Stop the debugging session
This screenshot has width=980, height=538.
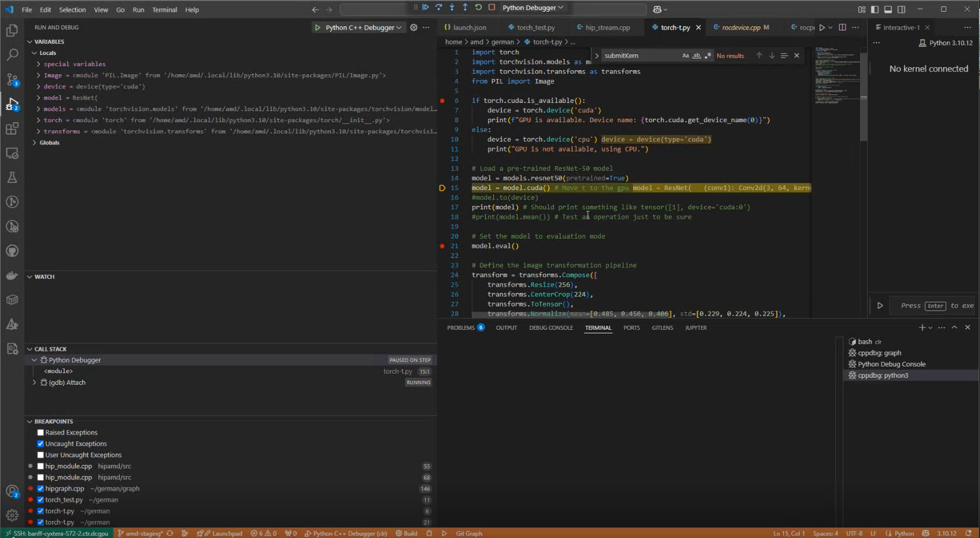491,8
